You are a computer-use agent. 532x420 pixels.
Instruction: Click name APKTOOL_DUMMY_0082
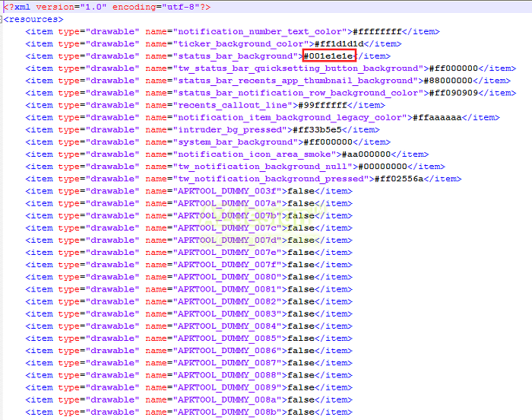pyautogui.click(x=228, y=301)
